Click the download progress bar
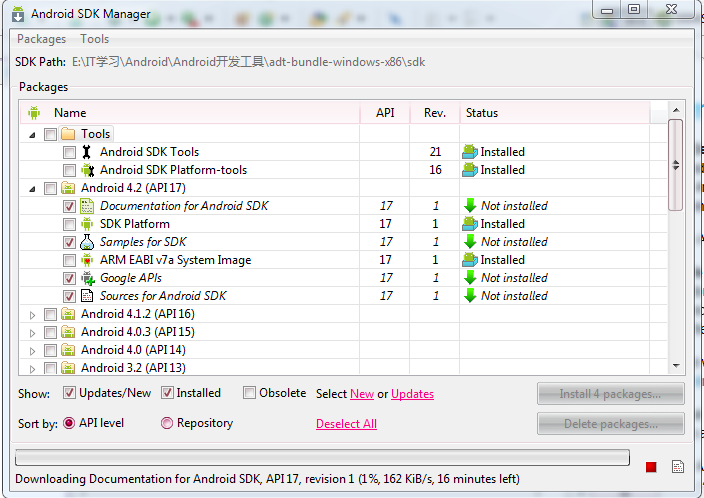This screenshot has height=498, width=704. (322, 458)
